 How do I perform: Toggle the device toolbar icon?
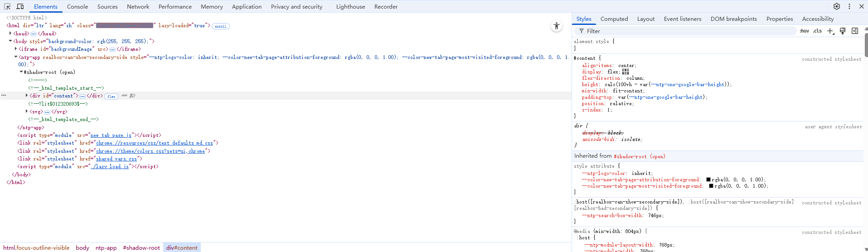[x=20, y=6]
